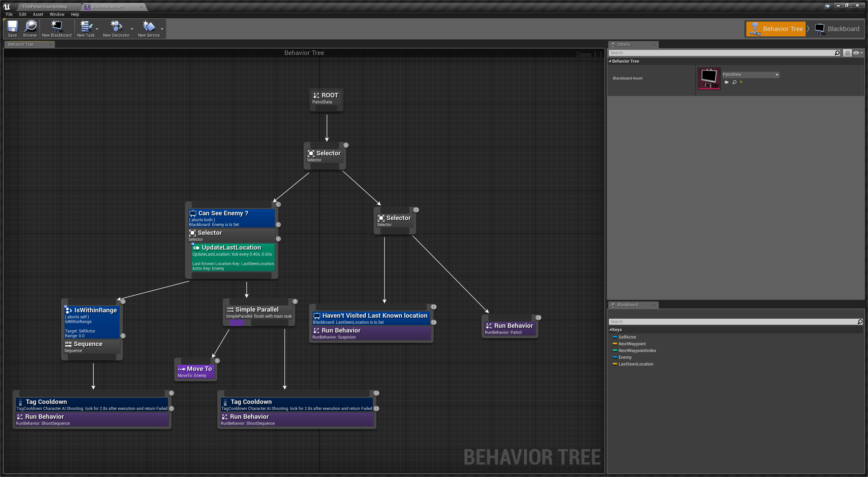The height and width of the screenshot is (477, 868).
Task: Click the PatrolData blackboard asset thumbnail
Action: [x=709, y=78]
